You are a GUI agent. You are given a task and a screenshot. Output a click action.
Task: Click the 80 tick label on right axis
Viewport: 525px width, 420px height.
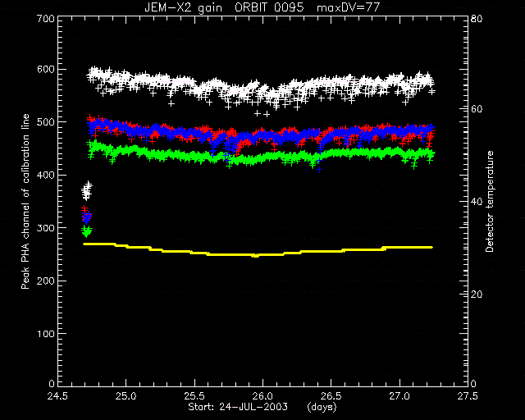click(477, 19)
